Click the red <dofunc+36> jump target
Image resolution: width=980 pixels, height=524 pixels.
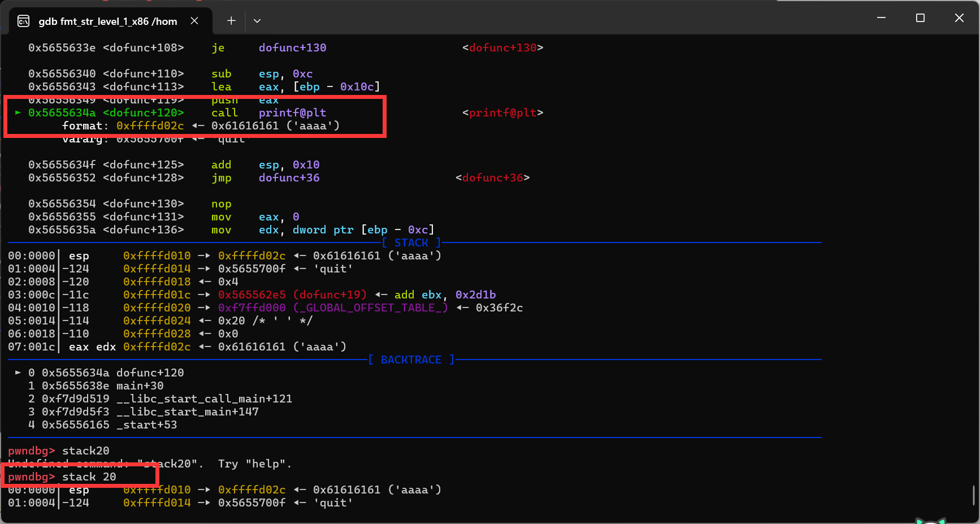click(492, 177)
